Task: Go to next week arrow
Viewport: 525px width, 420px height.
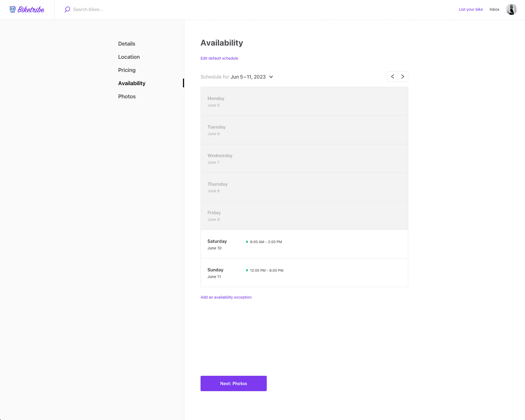Action: (x=403, y=77)
